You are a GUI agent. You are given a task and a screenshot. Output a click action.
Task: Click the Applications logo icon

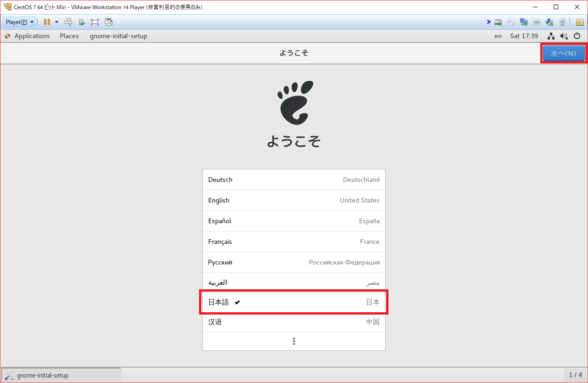pyautogui.click(x=7, y=36)
